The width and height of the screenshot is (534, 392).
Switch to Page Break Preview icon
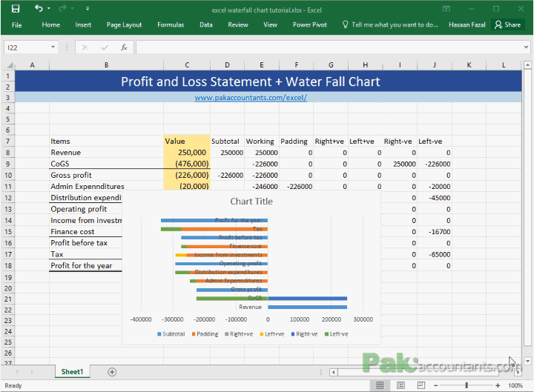click(421, 385)
